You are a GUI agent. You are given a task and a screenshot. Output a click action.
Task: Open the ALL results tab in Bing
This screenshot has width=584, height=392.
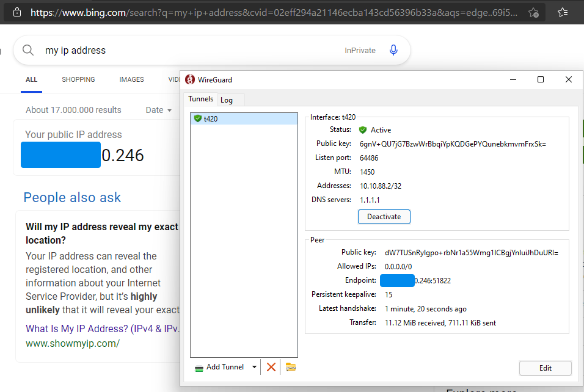coord(31,79)
